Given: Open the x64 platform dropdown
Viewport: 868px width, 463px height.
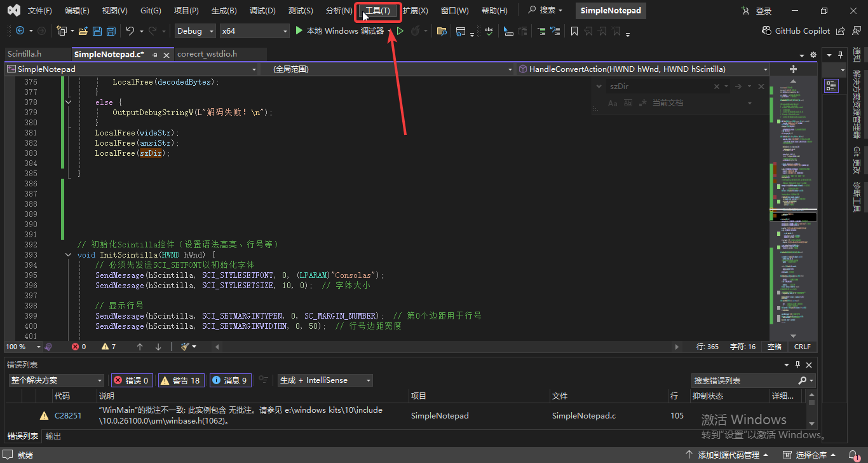Looking at the screenshot, I should tap(254, 31).
